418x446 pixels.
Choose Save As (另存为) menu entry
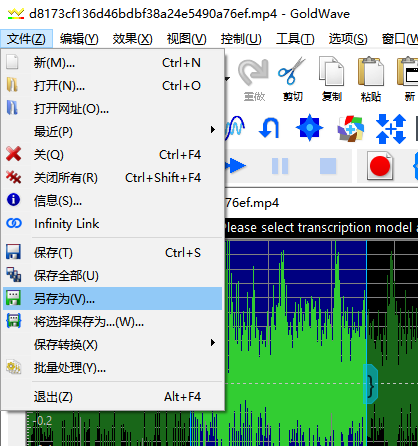[112, 298]
